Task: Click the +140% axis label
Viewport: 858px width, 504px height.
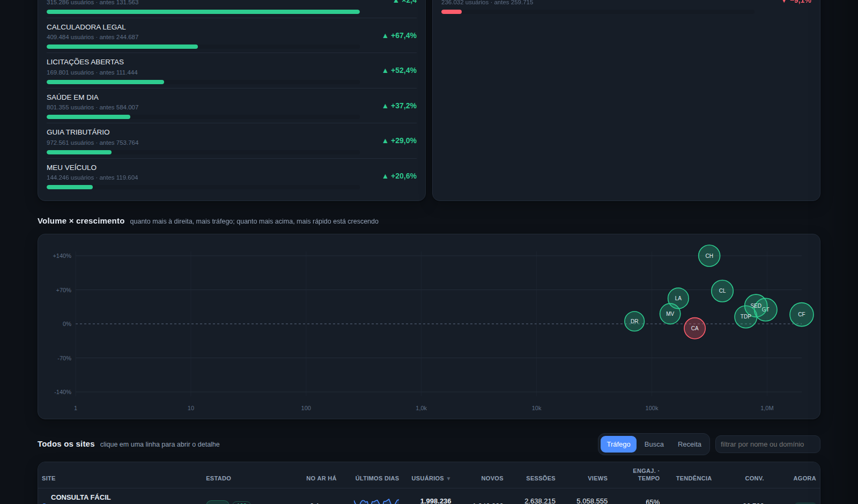Action: (62, 256)
